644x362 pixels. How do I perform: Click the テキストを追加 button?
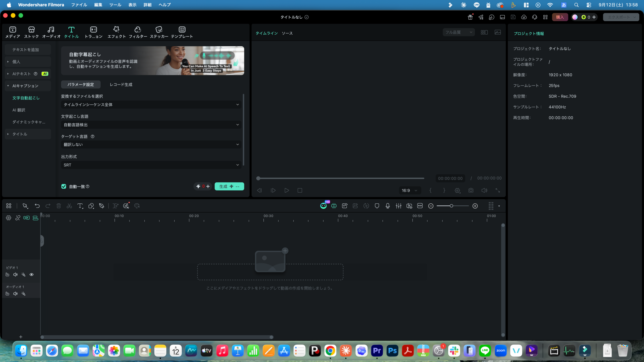coord(28,50)
